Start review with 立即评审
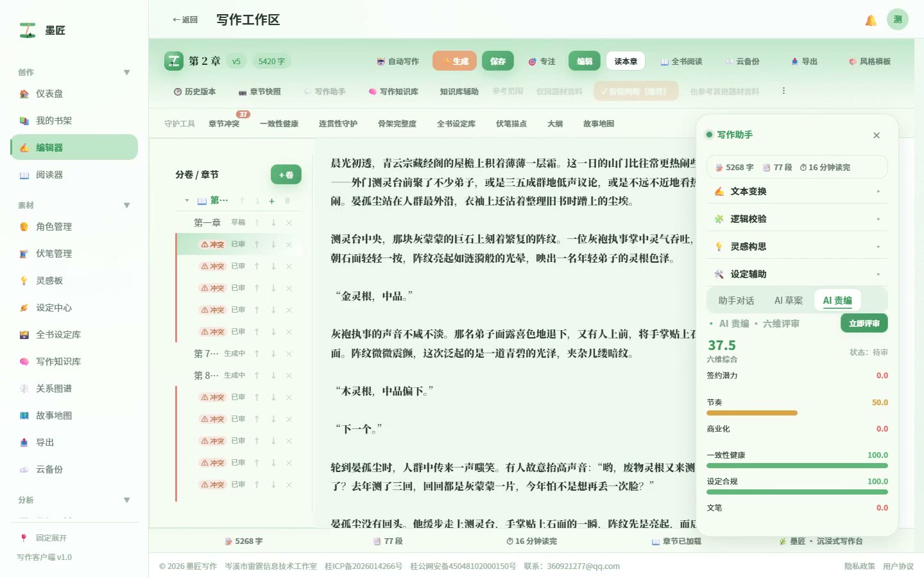924x578 pixels. [864, 323]
